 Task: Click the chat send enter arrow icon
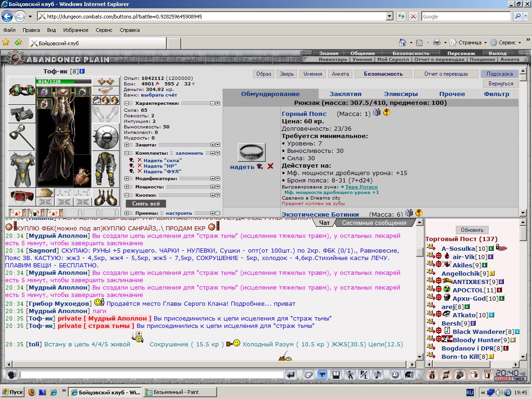click(291, 375)
